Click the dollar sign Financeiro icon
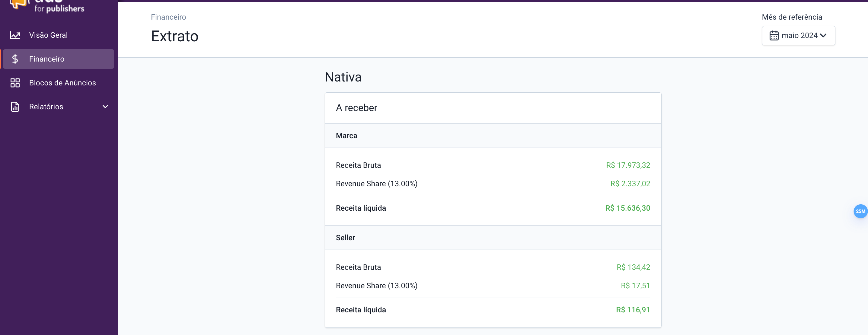Viewport: 868px width, 335px height. [x=15, y=59]
